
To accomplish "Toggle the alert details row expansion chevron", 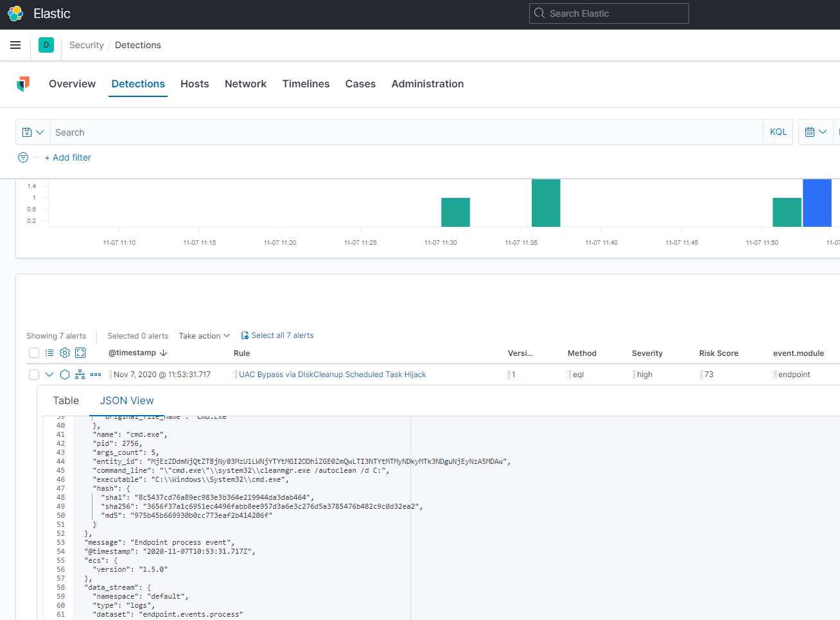I will pos(49,374).
